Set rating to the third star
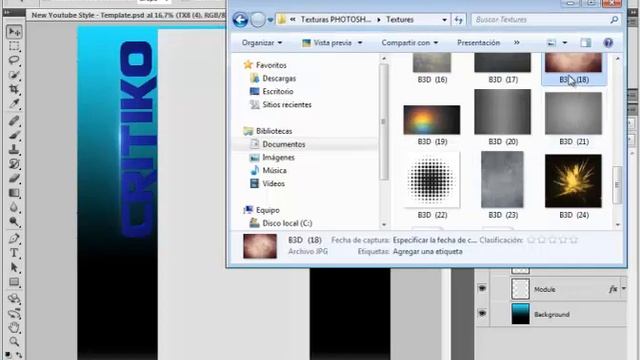Viewport: 640px width, 360px height. 552,240
